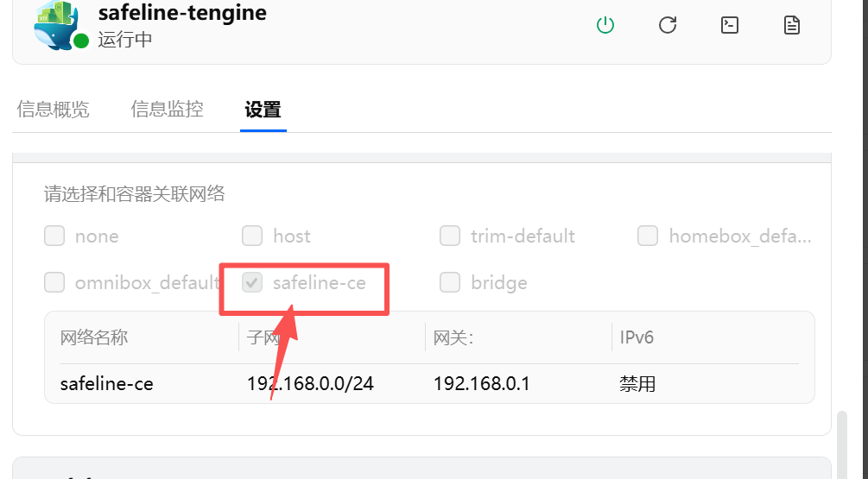Click the safeline-ce row in the network table

coord(107,383)
